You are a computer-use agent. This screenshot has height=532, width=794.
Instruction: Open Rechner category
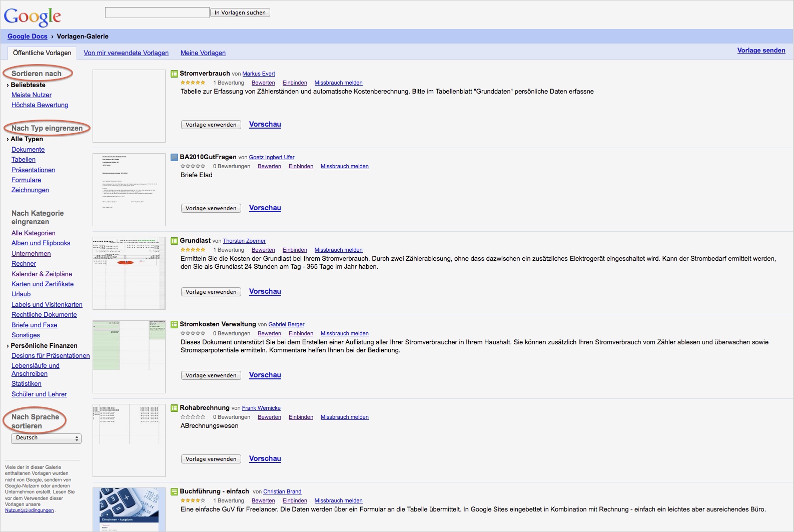click(x=24, y=264)
